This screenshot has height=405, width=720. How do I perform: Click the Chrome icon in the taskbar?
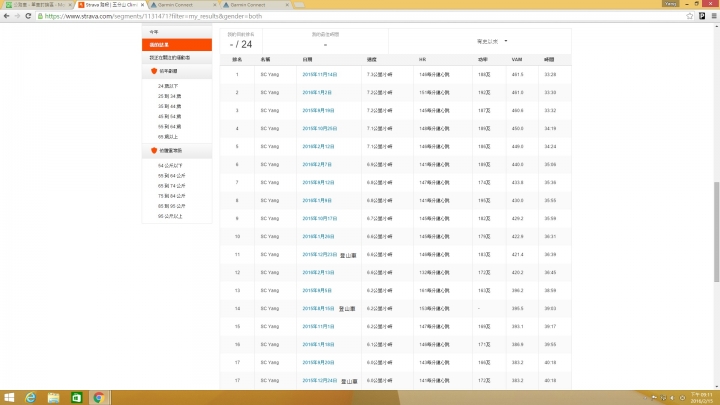point(98,398)
